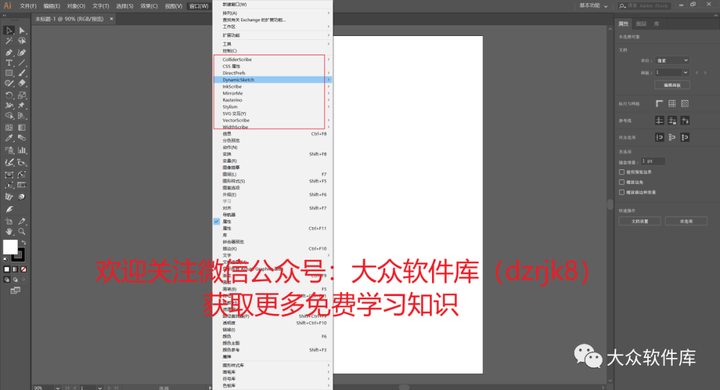Select the Scale tool
The image size is (720, 390).
tap(22, 95)
